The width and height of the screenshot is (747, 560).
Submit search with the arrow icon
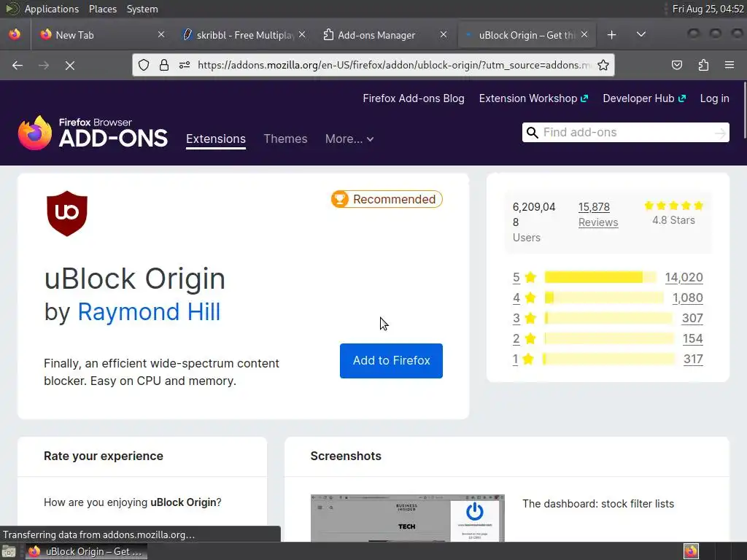tap(720, 133)
